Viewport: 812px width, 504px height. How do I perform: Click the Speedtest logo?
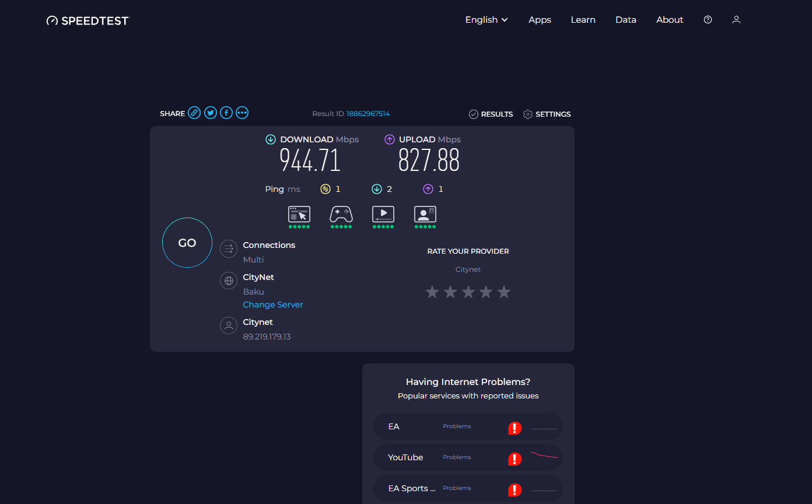pyautogui.click(x=87, y=20)
